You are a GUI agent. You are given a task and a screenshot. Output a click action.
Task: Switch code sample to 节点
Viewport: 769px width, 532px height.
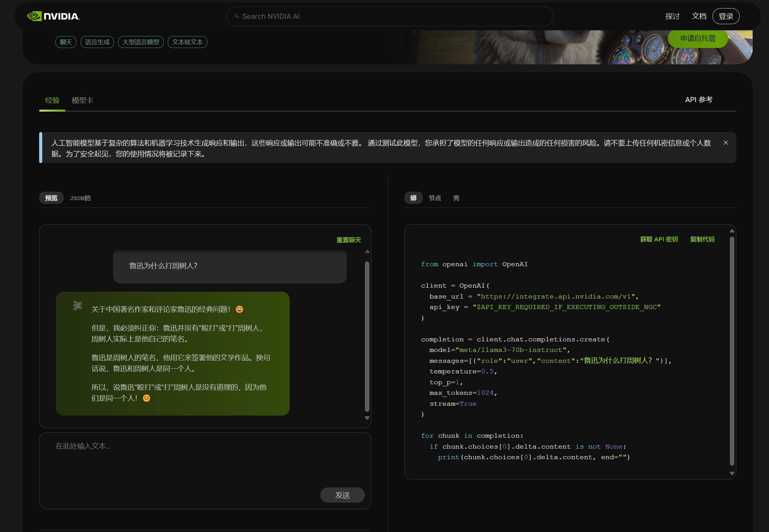pos(435,198)
